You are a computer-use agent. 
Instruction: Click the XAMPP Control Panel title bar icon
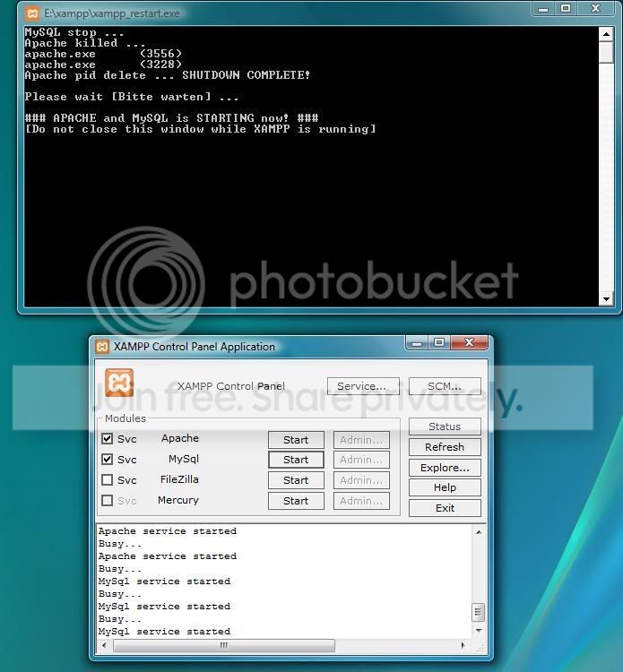pos(102,346)
